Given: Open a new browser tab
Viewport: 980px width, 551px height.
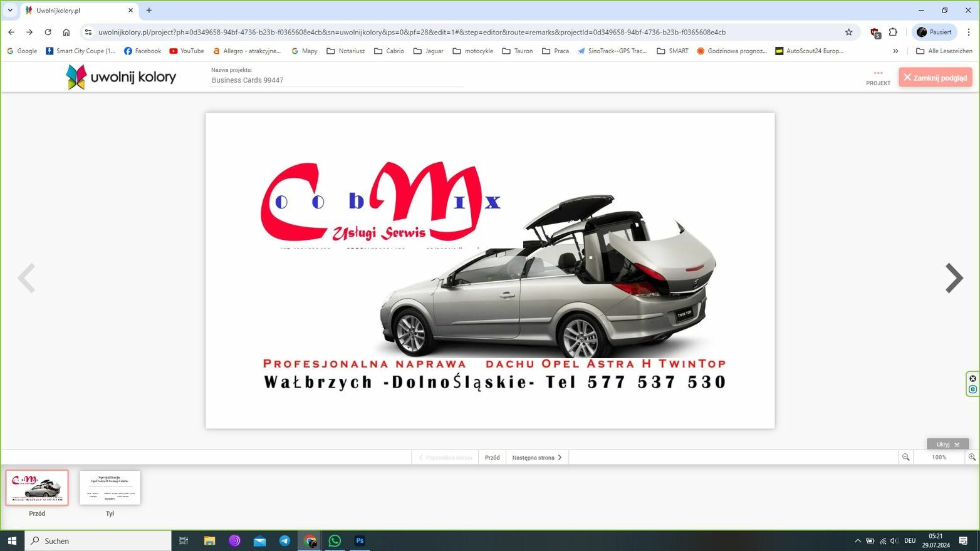Looking at the screenshot, I should click(x=149, y=10).
